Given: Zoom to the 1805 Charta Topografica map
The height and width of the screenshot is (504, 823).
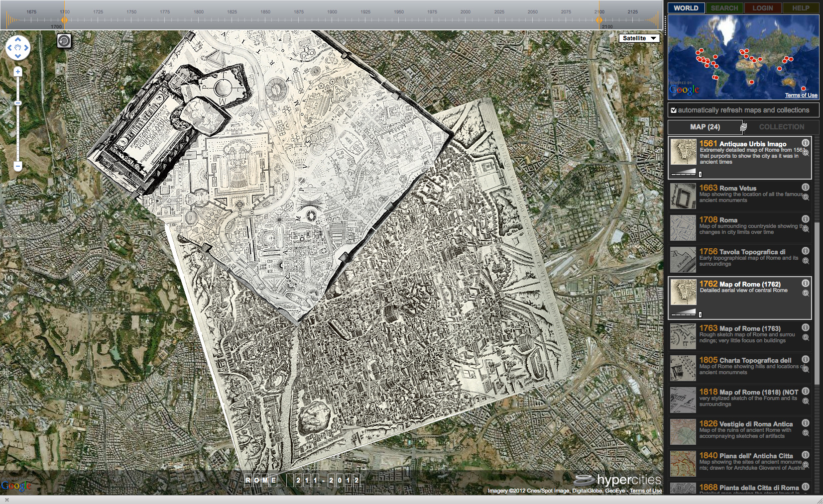Looking at the screenshot, I should point(806,370).
